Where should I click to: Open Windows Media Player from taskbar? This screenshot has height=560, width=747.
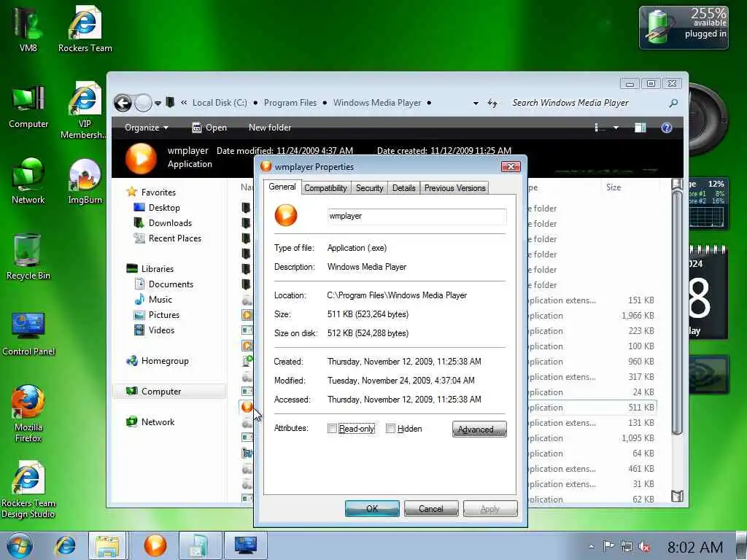tap(155, 545)
